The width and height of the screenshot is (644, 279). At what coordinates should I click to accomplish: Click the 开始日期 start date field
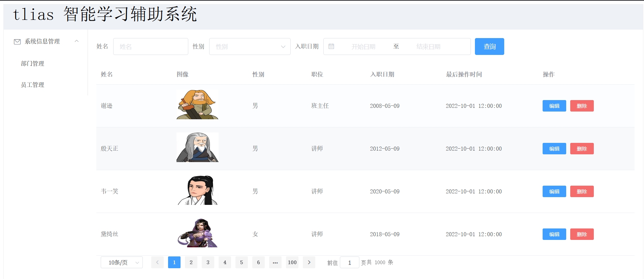tap(363, 46)
